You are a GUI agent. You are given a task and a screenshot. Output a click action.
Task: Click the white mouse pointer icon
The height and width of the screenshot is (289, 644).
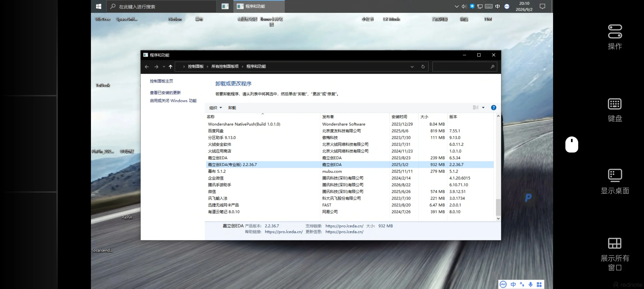click(572, 144)
